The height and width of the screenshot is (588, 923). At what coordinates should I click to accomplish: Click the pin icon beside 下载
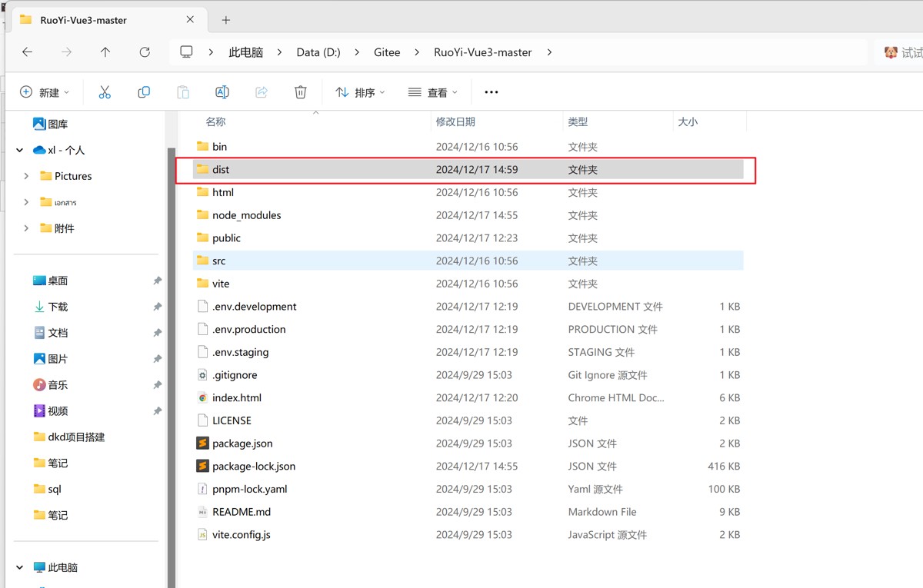(157, 307)
